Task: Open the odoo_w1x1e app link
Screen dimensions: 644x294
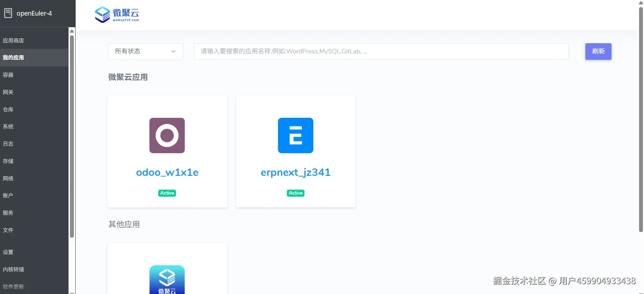Action: coord(167,172)
